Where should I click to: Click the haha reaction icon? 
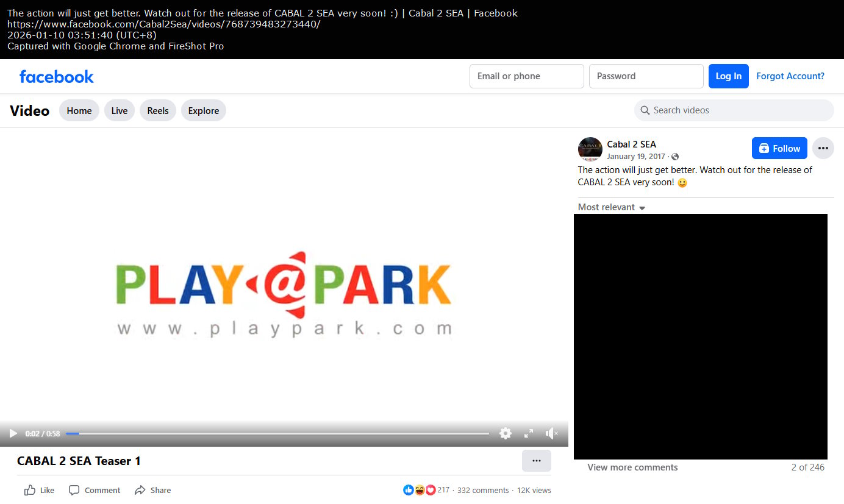click(420, 489)
